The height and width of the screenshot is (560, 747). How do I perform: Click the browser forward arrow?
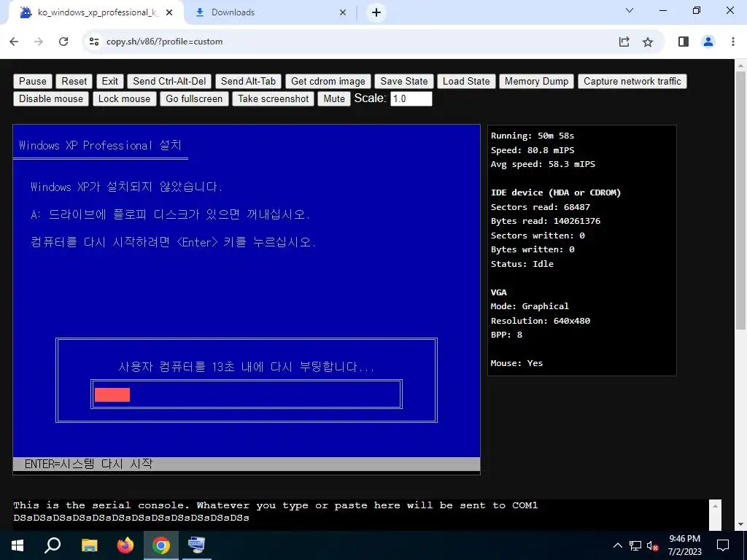click(39, 42)
